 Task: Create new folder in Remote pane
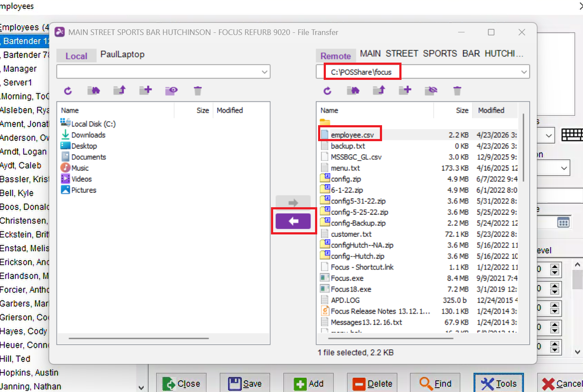point(405,90)
